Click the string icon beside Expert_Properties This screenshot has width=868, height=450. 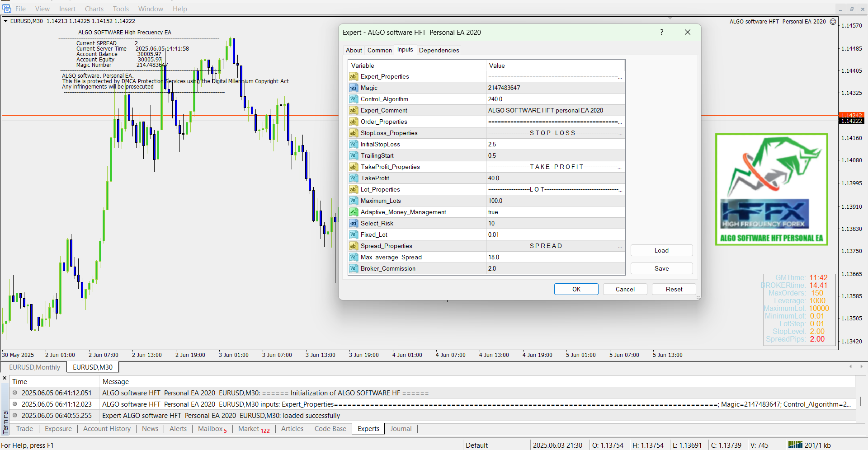353,77
